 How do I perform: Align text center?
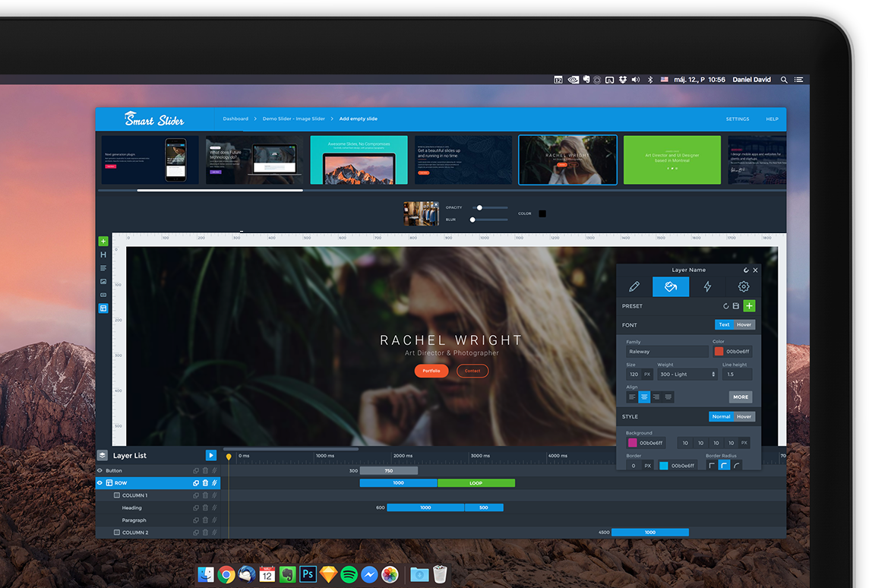[x=644, y=397]
